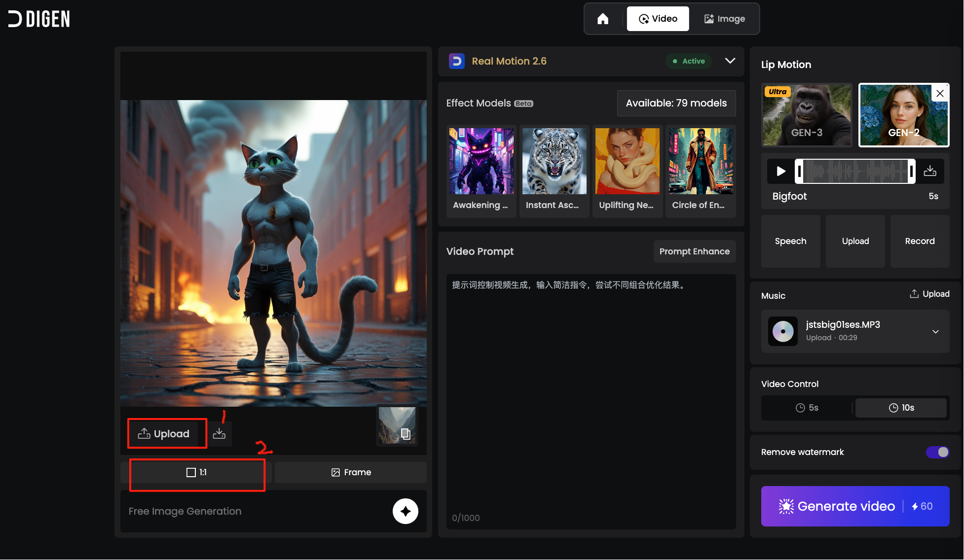Download the current image with the tray icon

point(219,434)
